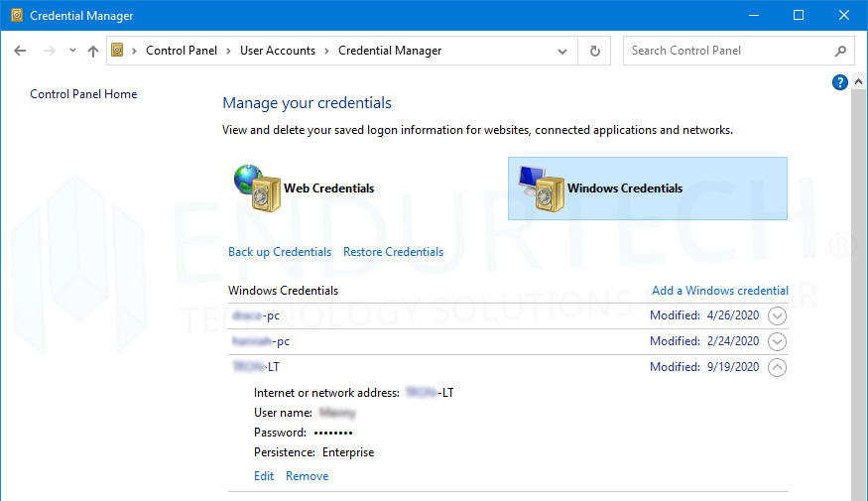Select the credential row modified 4/26/2020
This screenshot has width=868, height=501.
click(508, 316)
